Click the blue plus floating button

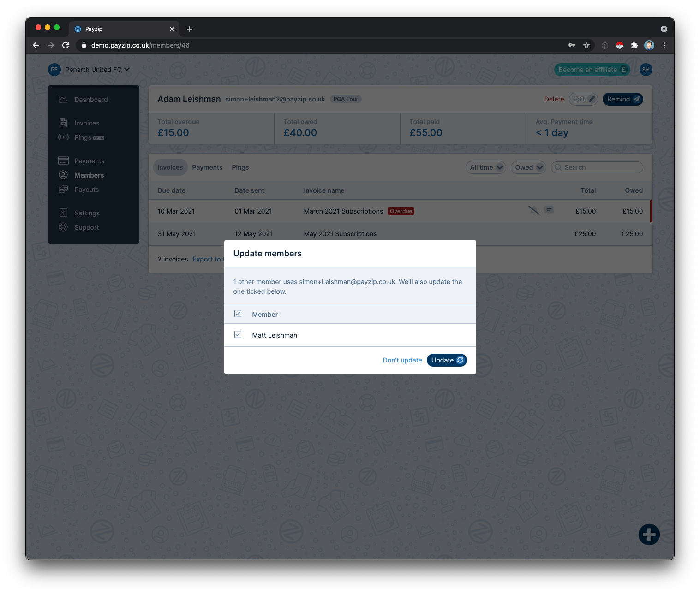pyautogui.click(x=649, y=535)
